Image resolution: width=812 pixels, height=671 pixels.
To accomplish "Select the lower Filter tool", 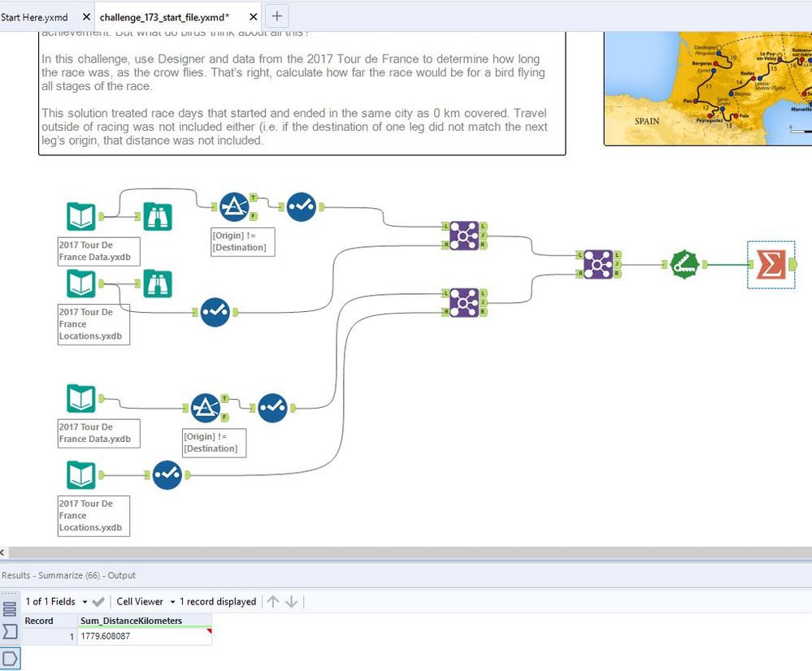I will (206, 408).
